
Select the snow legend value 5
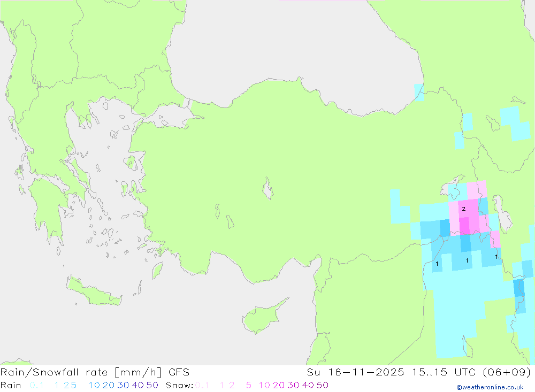tap(249, 385)
